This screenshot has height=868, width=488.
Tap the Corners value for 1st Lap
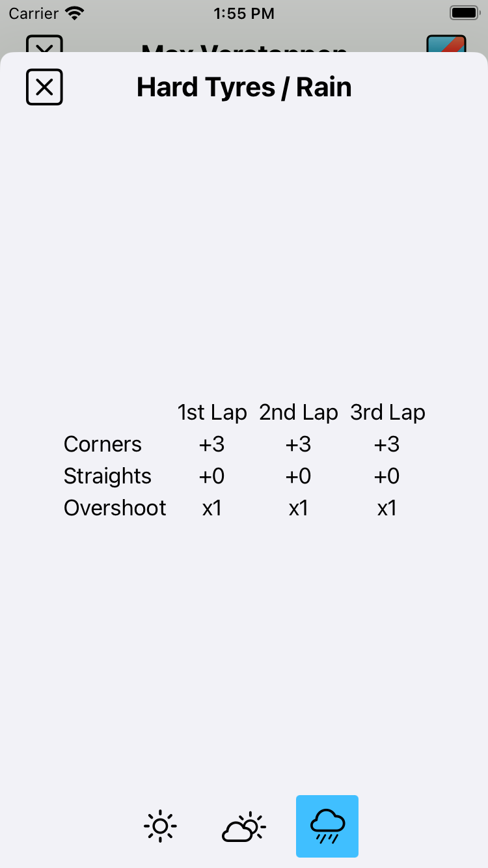(x=212, y=444)
